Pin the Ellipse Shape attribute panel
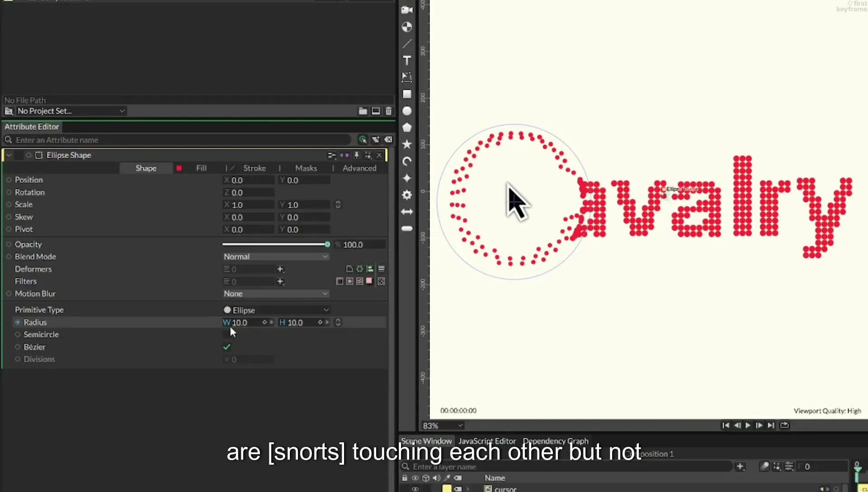The height and width of the screenshot is (492, 868). 357,155
